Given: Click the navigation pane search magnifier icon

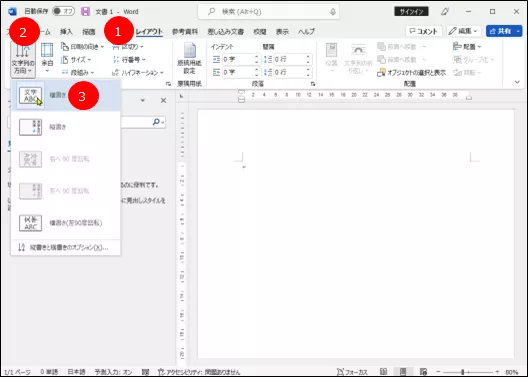Looking at the screenshot, I should click(156, 122).
